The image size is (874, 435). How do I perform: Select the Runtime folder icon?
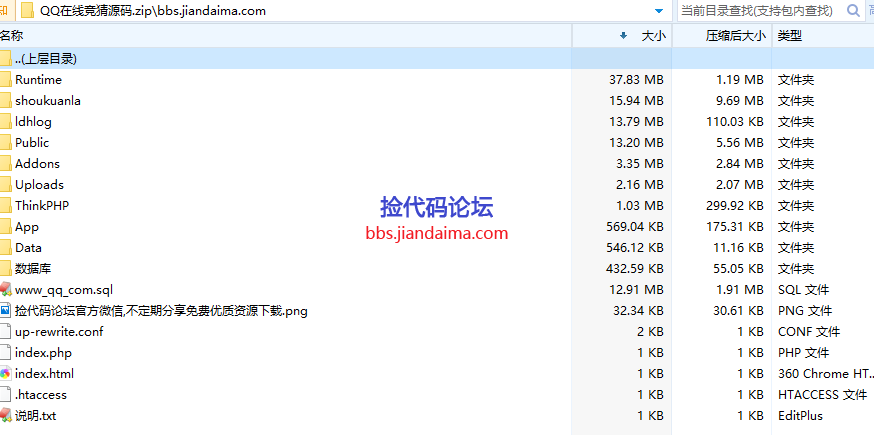pos(5,80)
